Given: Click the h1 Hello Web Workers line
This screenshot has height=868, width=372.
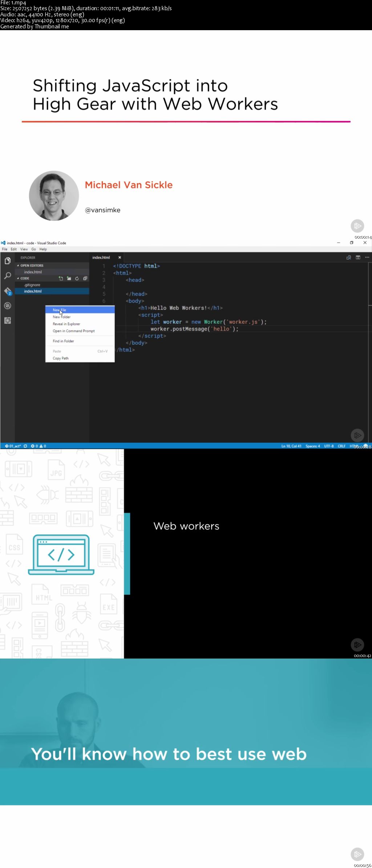Looking at the screenshot, I should coord(180,308).
